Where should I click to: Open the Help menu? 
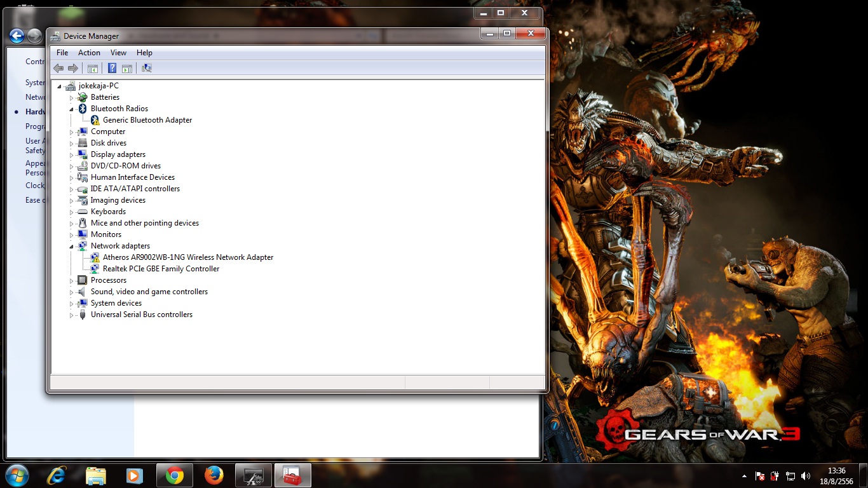coord(144,53)
